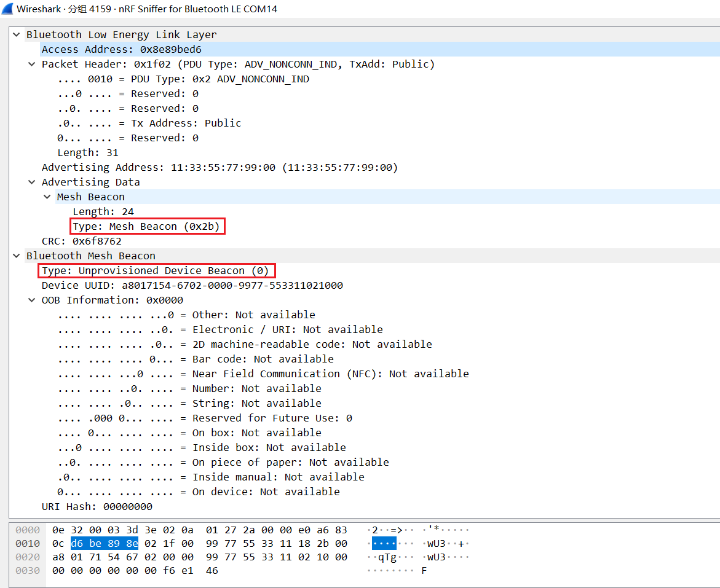Collapse the Packet Header section
This screenshot has width=720, height=588.
(x=32, y=65)
